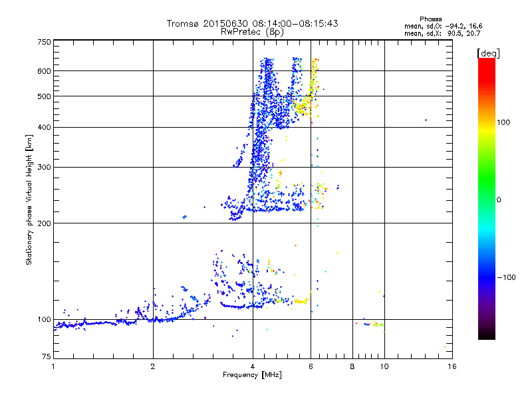Click the y-axis tick label '75'

tap(47, 356)
